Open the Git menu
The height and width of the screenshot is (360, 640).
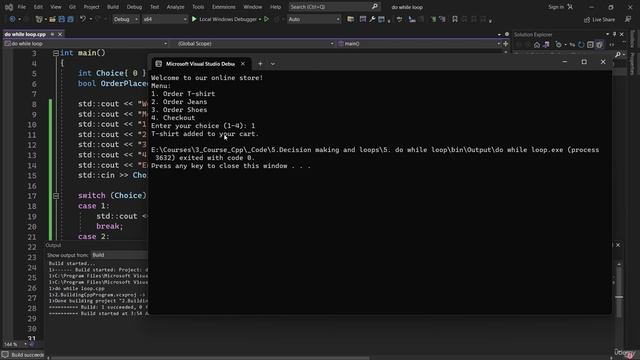72,7
